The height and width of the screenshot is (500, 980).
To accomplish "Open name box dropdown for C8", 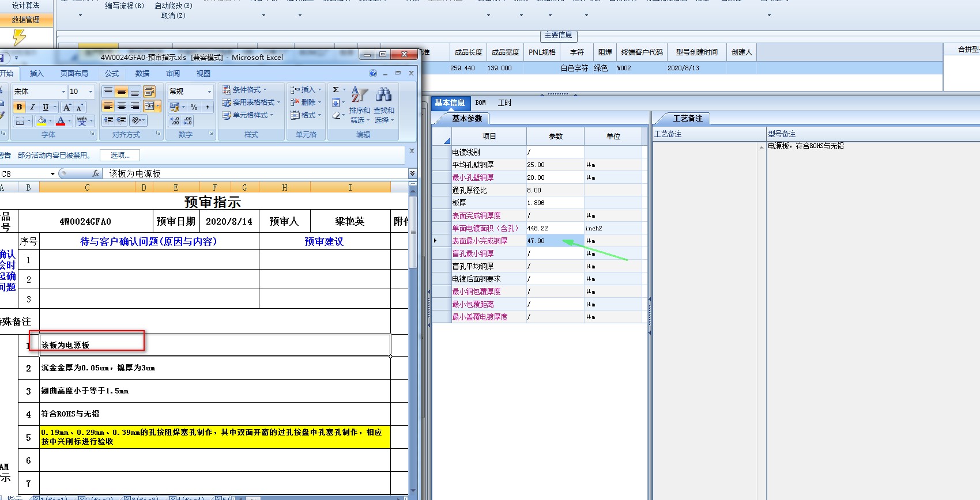I will (52, 173).
